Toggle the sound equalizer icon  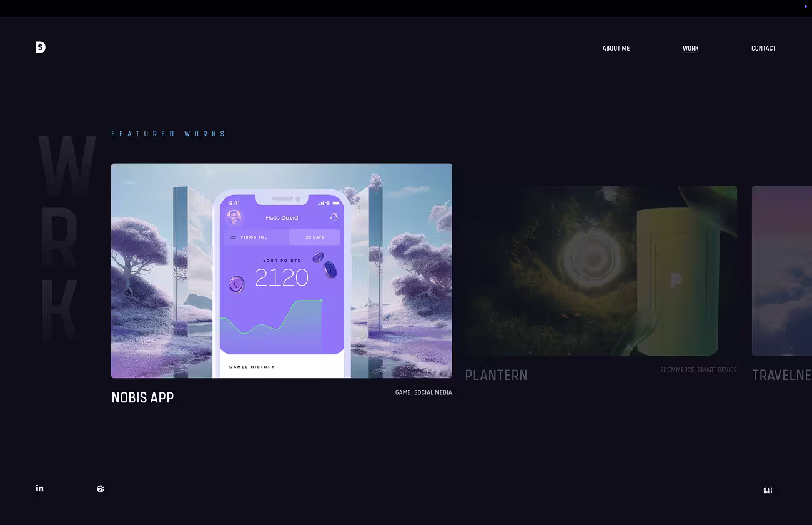tap(768, 490)
